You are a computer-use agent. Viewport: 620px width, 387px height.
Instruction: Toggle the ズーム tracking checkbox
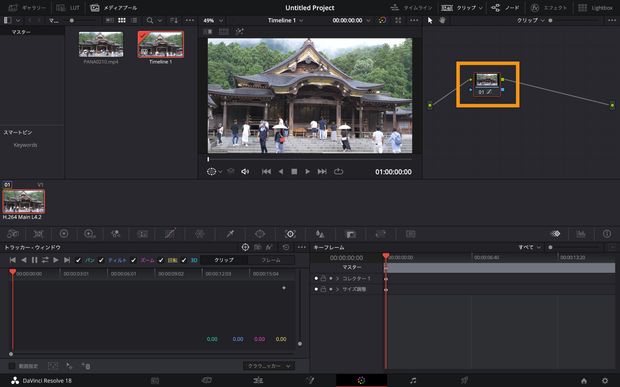pos(133,260)
